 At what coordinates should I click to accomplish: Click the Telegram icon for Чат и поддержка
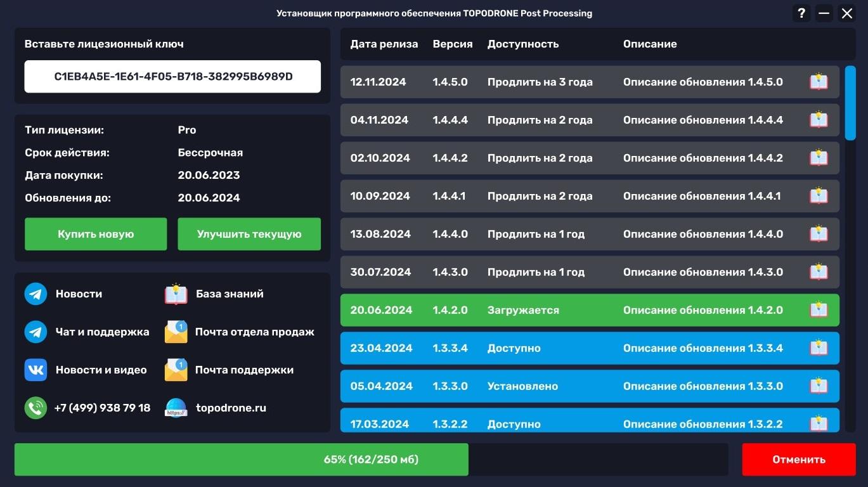36,332
